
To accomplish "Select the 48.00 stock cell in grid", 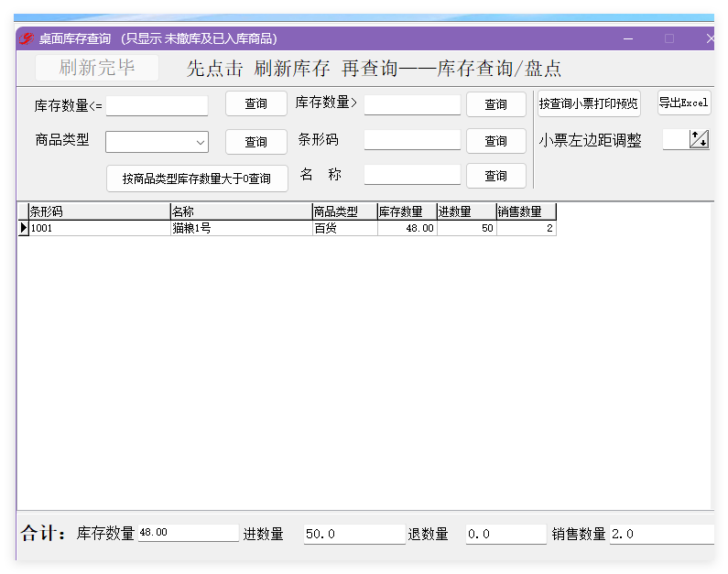I will pyautogui.click(x=407, y=228).
